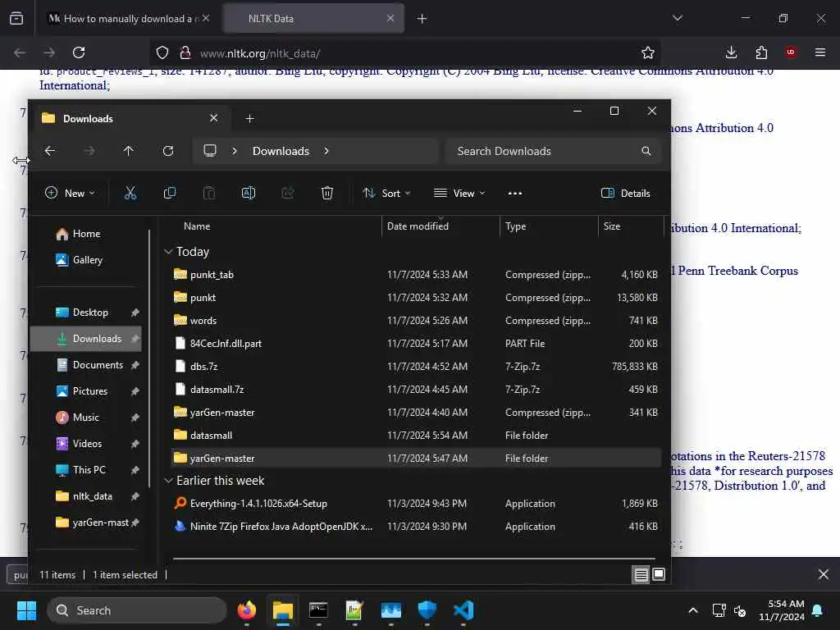Click the Cut scissors icon in Explorer toolbar
This screenshot has height=630, width=840.
130,193
